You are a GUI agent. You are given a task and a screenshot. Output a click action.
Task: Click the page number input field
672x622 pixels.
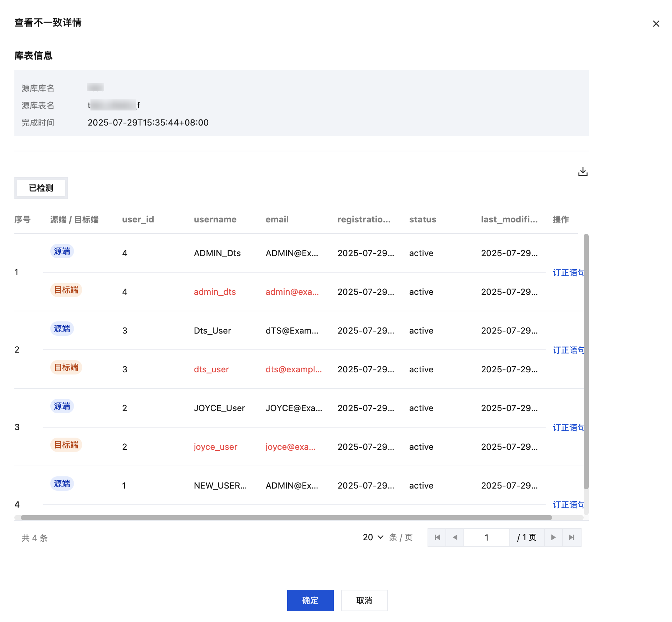[486, 537]
